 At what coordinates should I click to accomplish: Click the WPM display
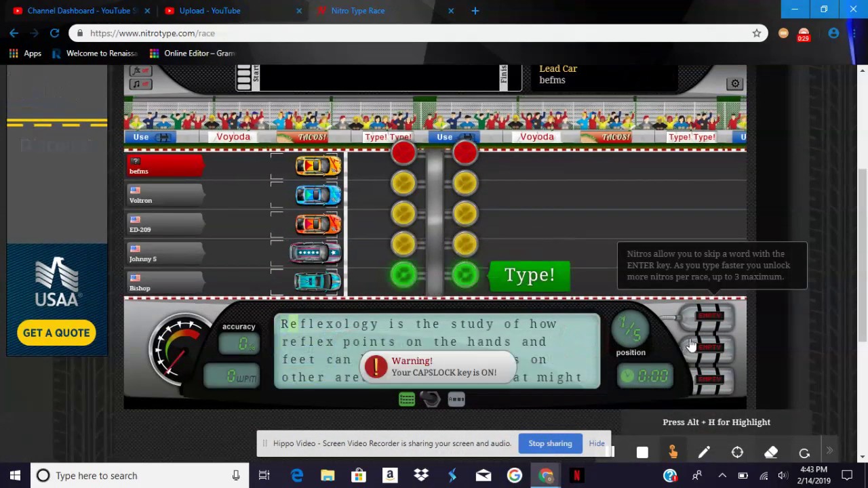[233, 376]
